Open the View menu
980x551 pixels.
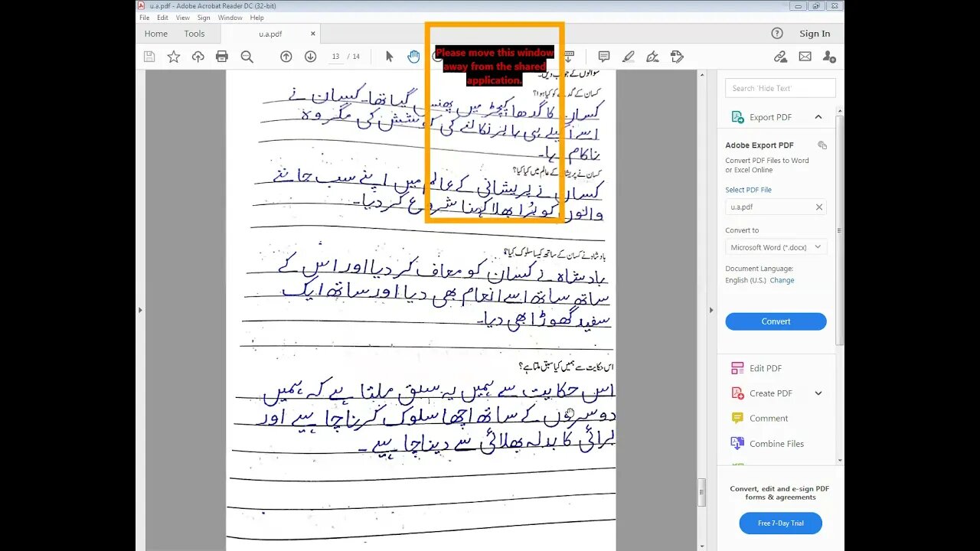[x=183, y=18]
